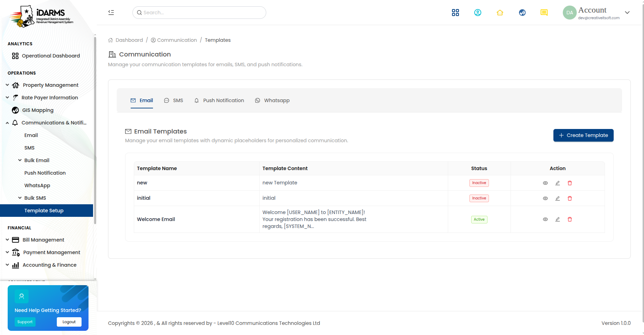Click the Create Template button

[583, 135]
